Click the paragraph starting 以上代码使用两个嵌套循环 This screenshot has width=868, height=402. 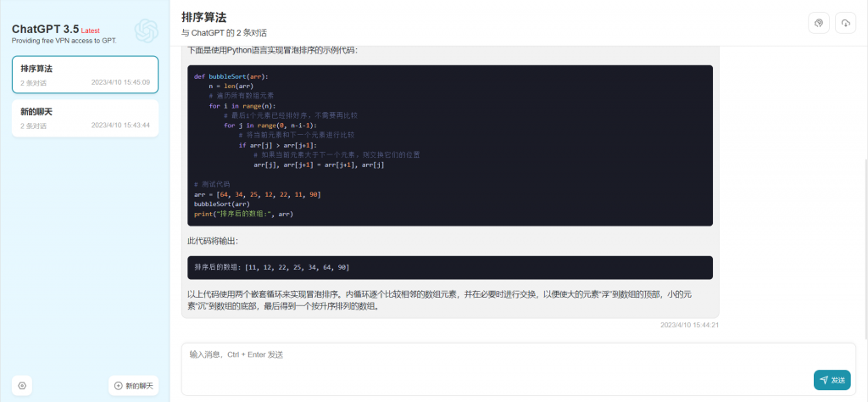pyautogui.click(x=440, y=301)
